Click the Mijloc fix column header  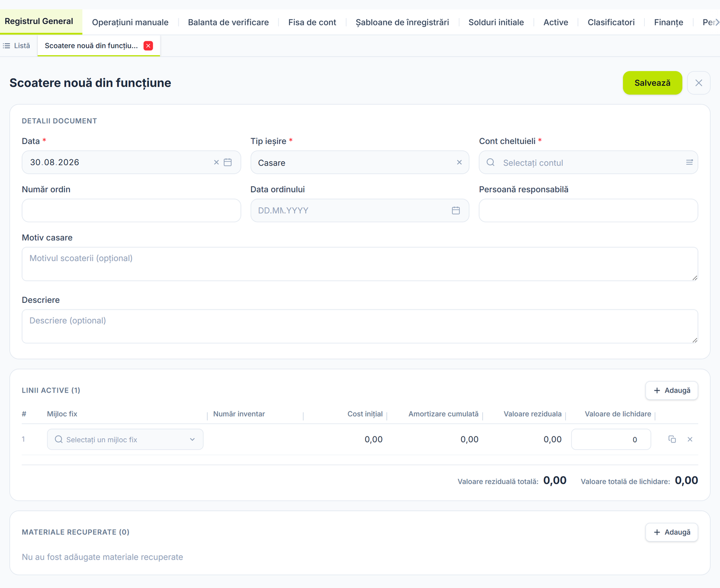[62, 414]
